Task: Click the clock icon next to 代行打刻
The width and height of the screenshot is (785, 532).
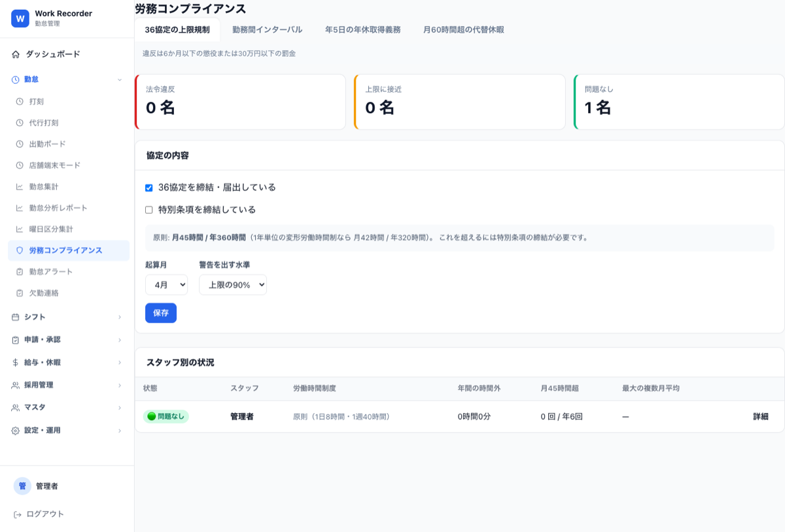Action: [20, 123]
